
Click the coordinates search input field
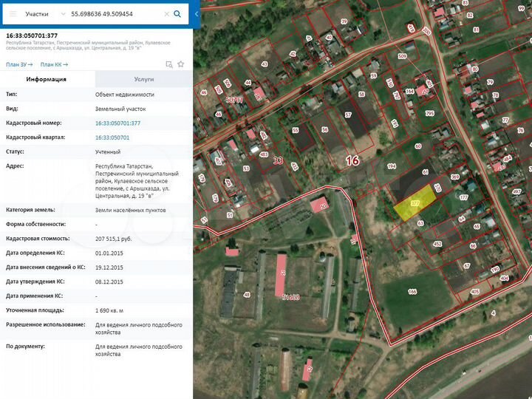point(115,14)
